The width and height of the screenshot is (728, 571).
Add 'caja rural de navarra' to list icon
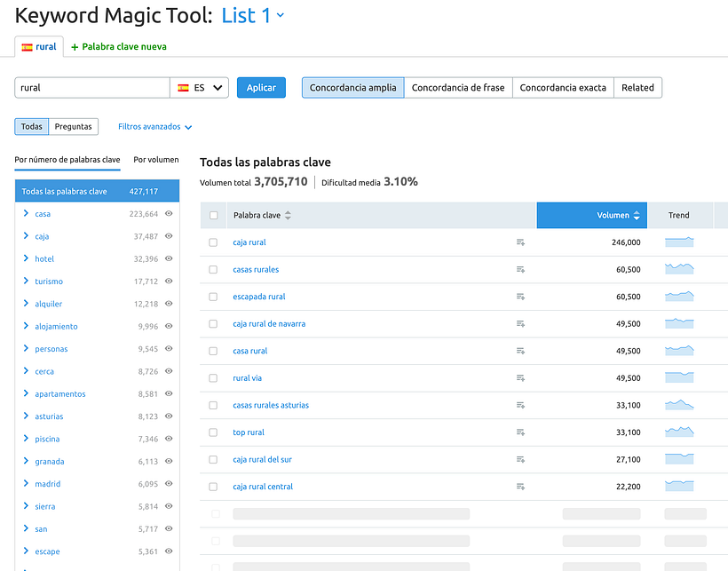520,324
